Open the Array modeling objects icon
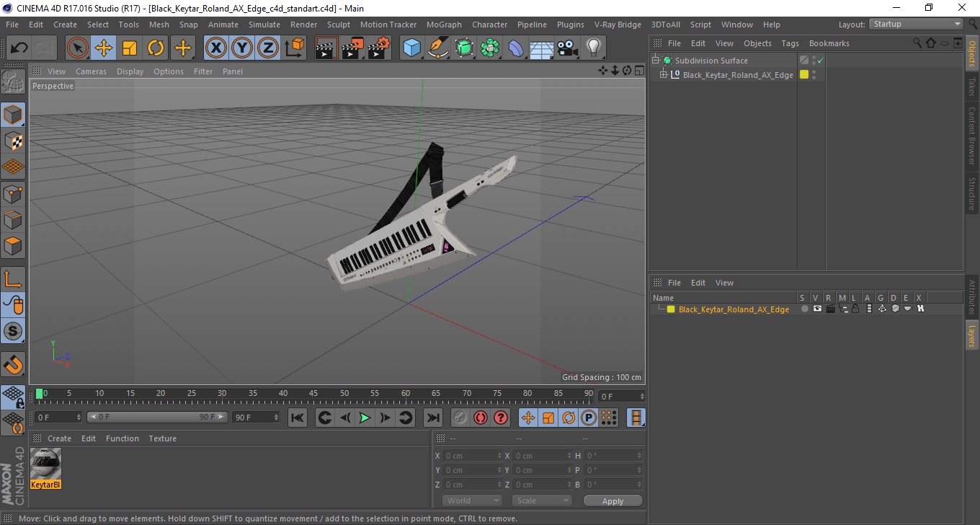Viewport: 980px width, 525px height. (x=490, y=48)
